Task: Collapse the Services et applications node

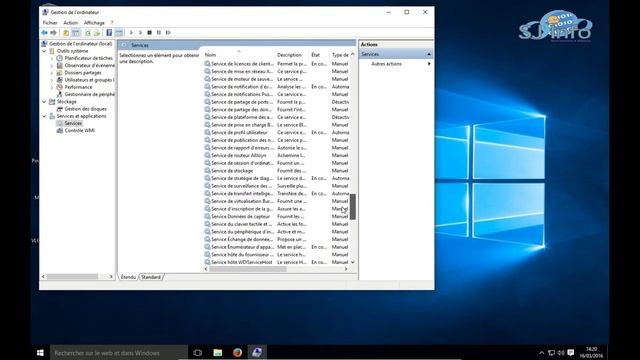Action: [44, 116]
